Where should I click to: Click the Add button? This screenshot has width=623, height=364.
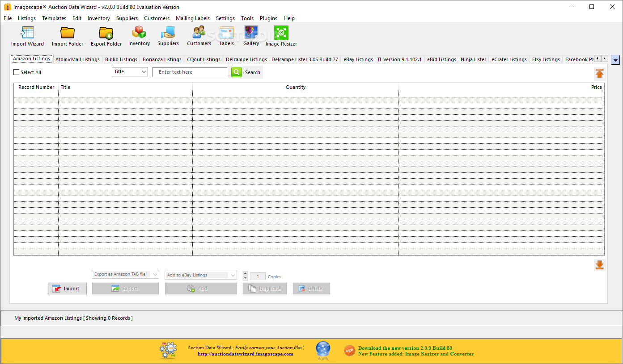201,289
